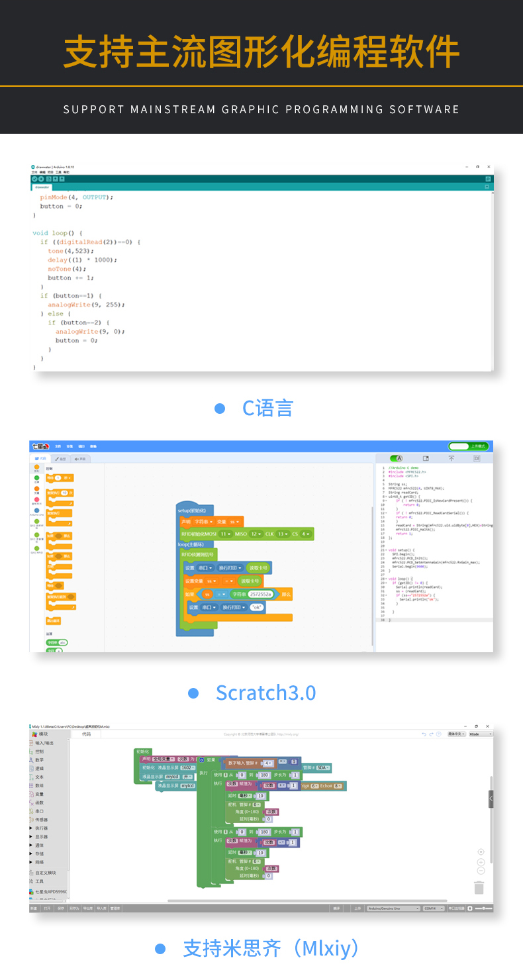Expand the 执行器 category in Mixly
Screen dimensions: 523x980
click(40, 828)
